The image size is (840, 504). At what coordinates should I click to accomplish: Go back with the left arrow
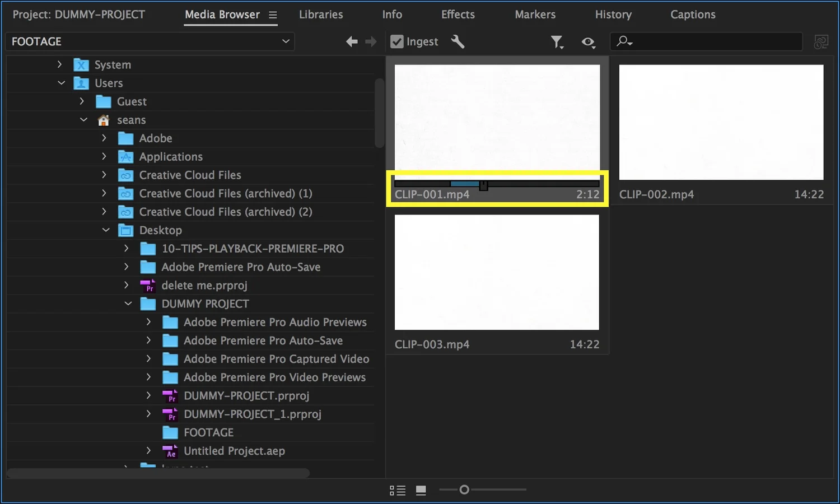click(x=352, y=41)
